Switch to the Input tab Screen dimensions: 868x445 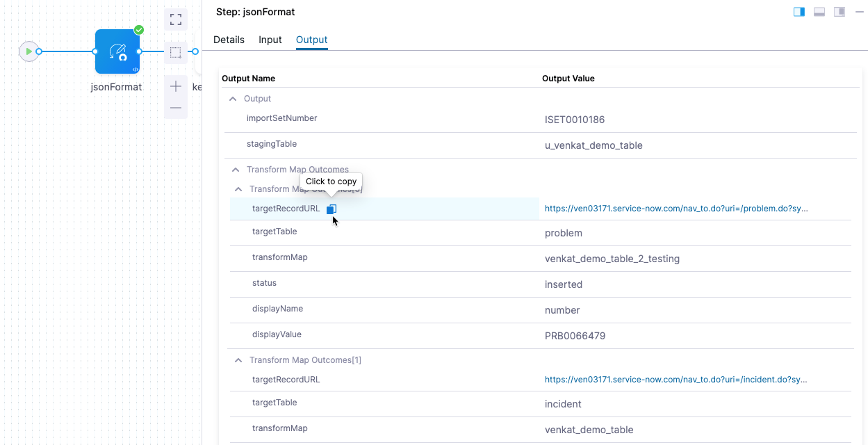(270, 40)
